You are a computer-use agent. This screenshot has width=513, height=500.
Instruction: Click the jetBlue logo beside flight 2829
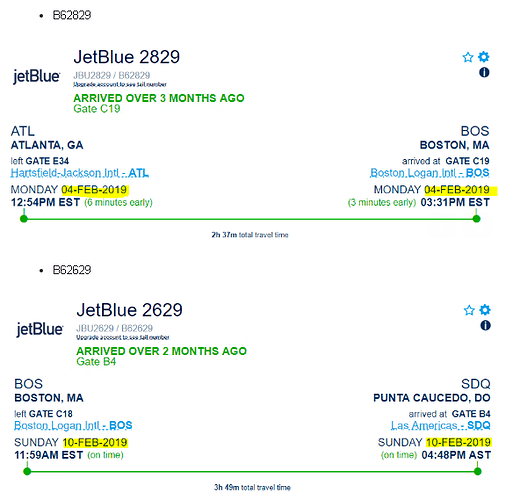[37, 76]
